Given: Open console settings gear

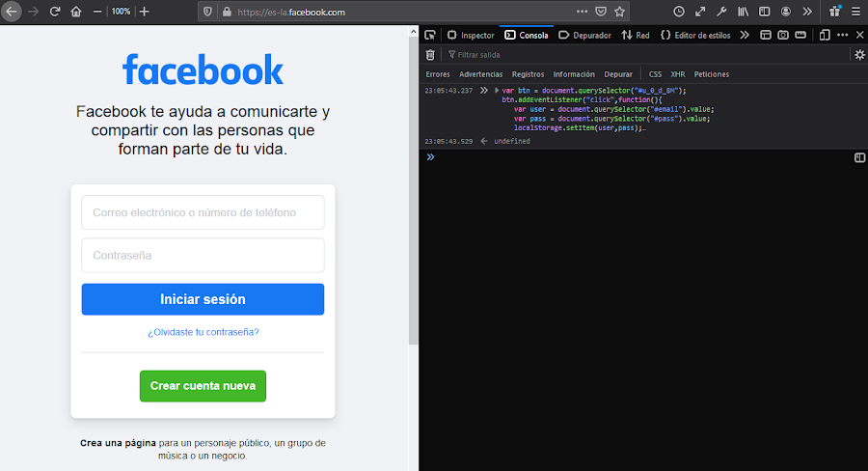Looking at the screenshot, I should pos(859,54).
